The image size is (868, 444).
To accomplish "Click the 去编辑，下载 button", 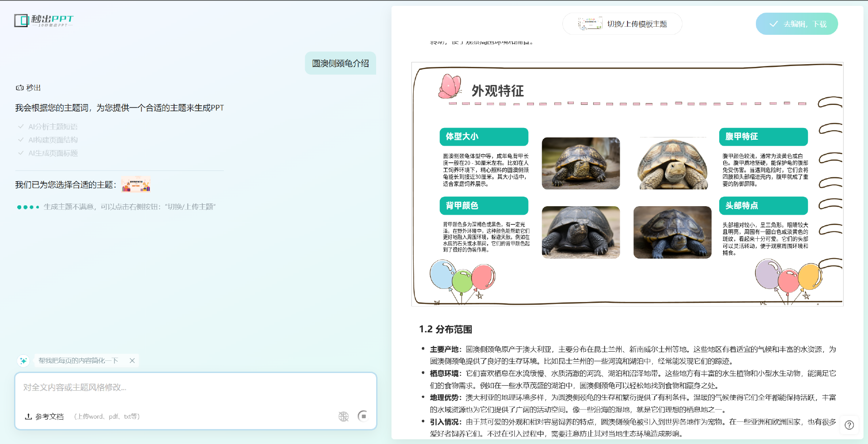I will (797, 24).
